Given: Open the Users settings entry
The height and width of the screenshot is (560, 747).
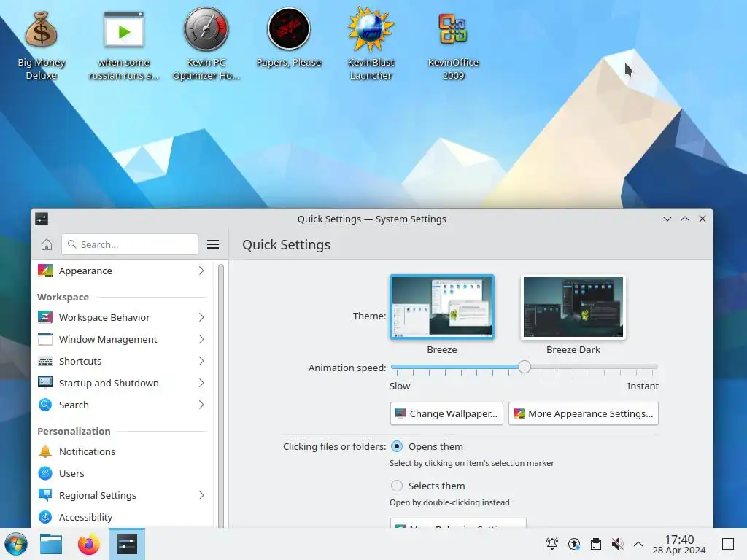Looking at the screenshot, I should (123, 473).
